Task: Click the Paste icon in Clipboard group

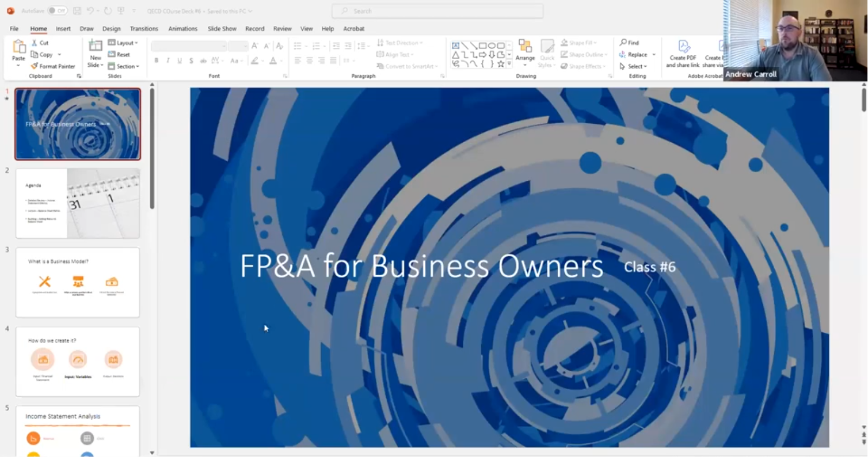Action: (x=18, y=49)
